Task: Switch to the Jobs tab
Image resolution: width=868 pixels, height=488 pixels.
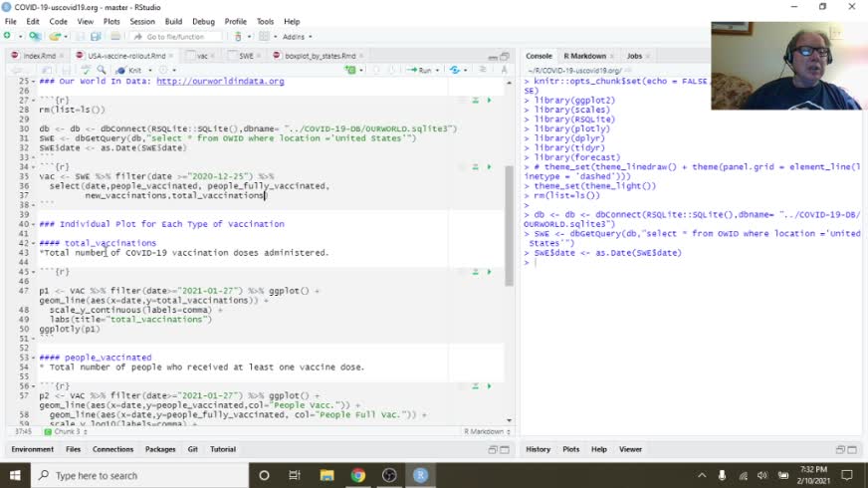Action: 634,56
